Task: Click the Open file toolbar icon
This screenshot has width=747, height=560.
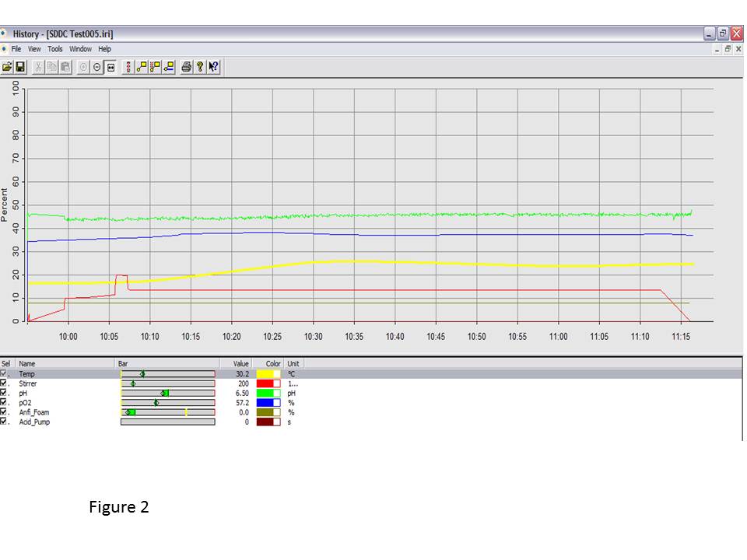Action: 8,67
